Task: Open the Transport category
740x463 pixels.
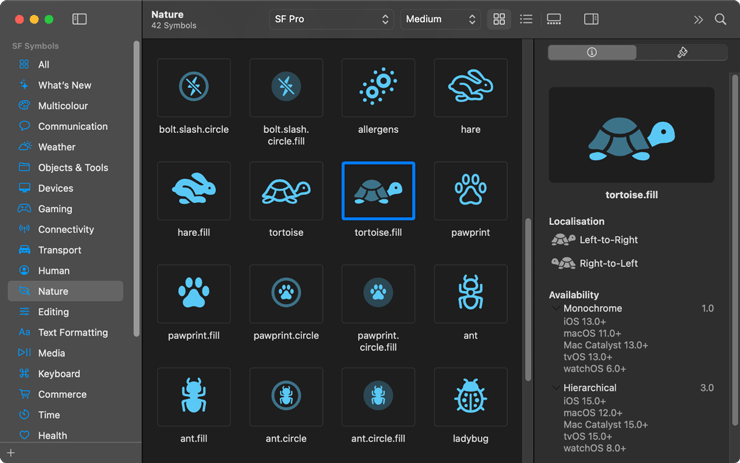Action: coord(66,250)
